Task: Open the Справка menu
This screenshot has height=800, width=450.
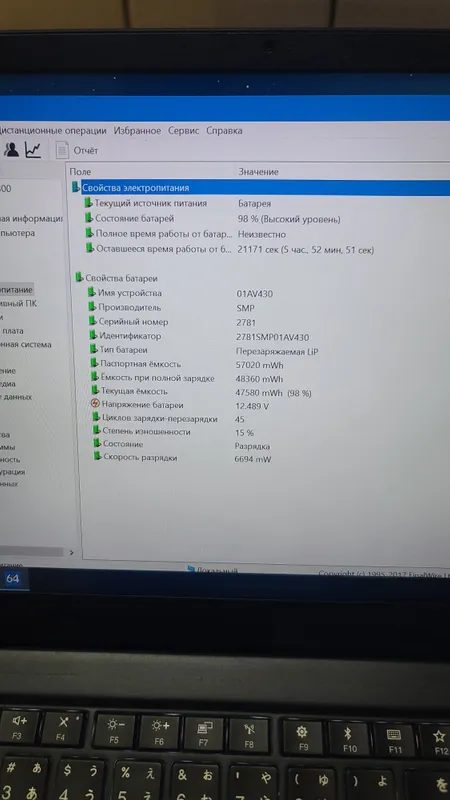Action: click(x=224, y=131)
